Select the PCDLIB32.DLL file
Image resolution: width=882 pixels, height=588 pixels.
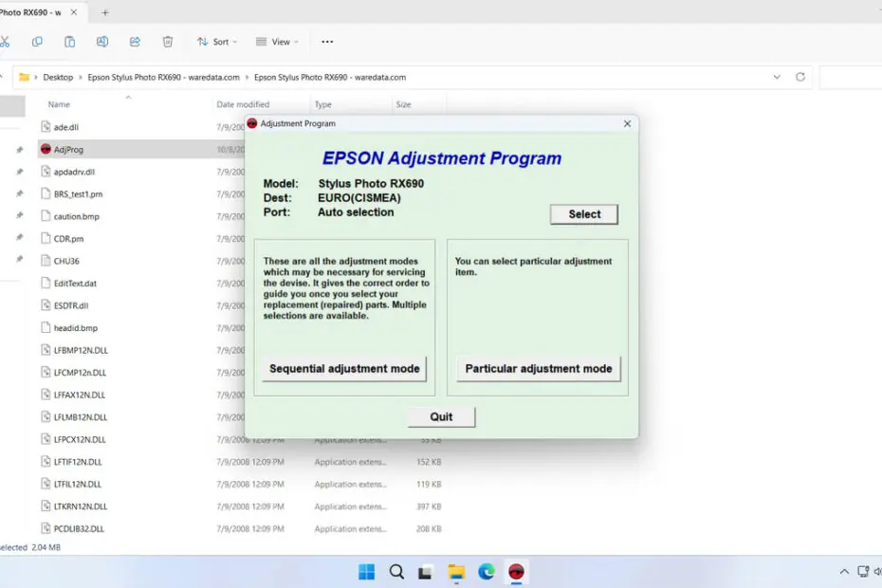coord(79,529)
